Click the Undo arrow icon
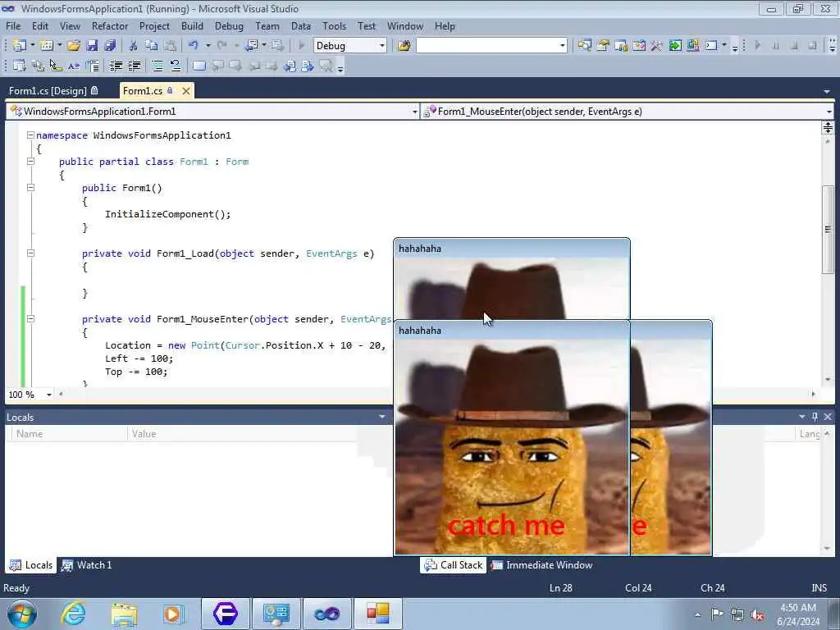 194,46
